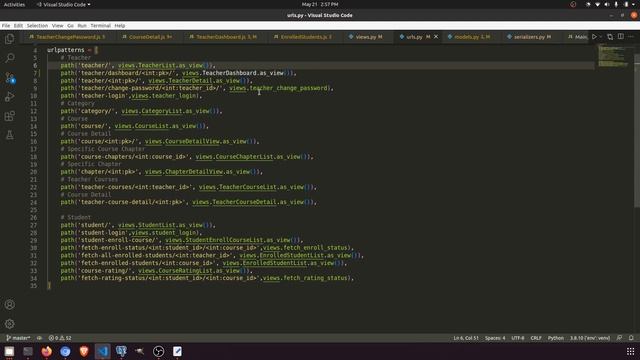Launch Firefox from the dock
The image size is (640, 360).
[47, 351]
